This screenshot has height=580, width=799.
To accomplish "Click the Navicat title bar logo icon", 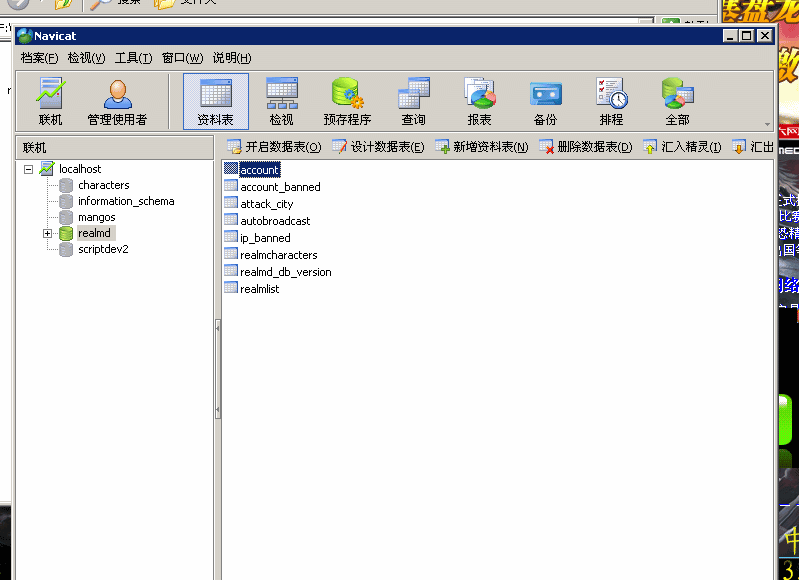I will [x=24, y=36].
